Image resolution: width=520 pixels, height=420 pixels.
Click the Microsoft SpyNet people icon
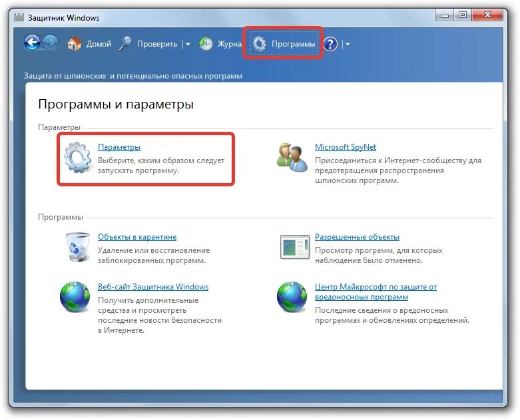tap(292, 157)
